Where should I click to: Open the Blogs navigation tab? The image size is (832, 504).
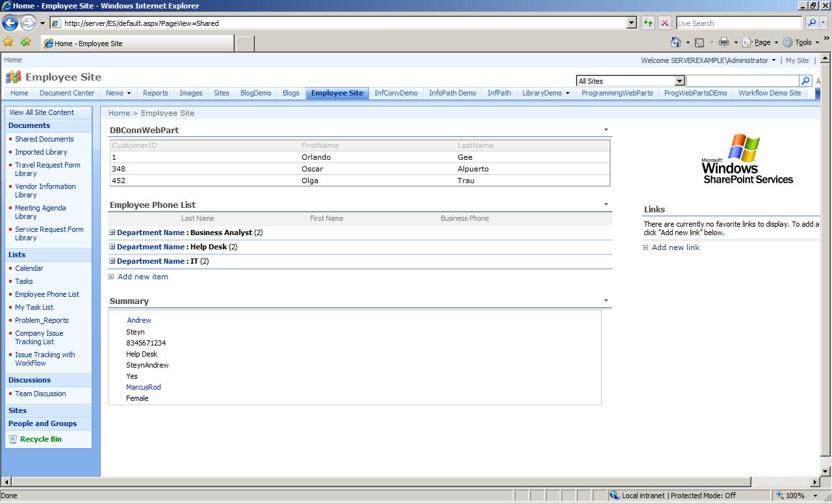[x=291, y=93]
